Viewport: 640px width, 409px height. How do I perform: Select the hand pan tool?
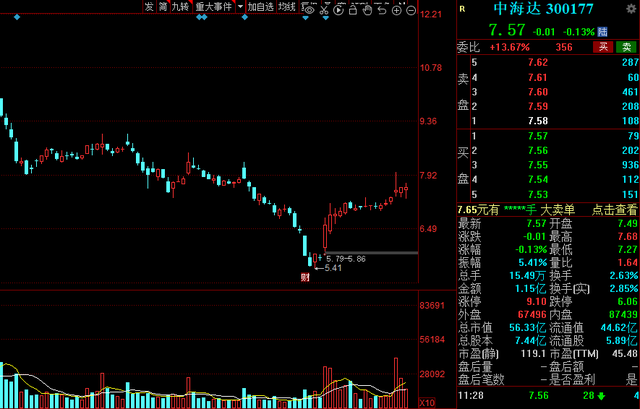(367, 10)
